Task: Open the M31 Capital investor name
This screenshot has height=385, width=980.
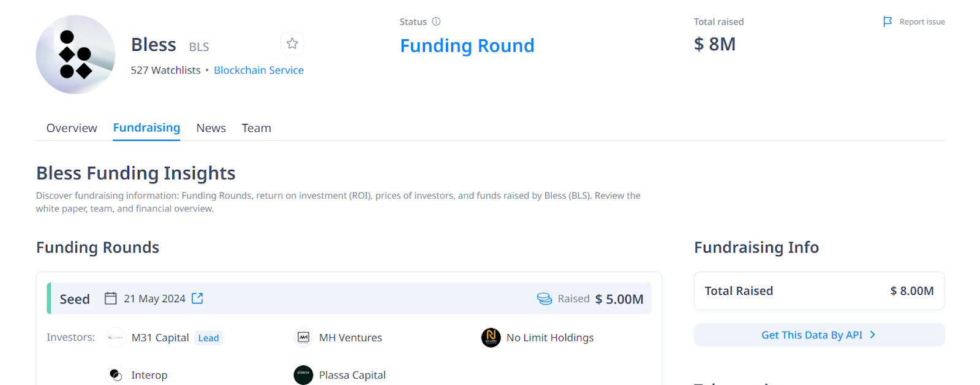Action: point(160,338)
